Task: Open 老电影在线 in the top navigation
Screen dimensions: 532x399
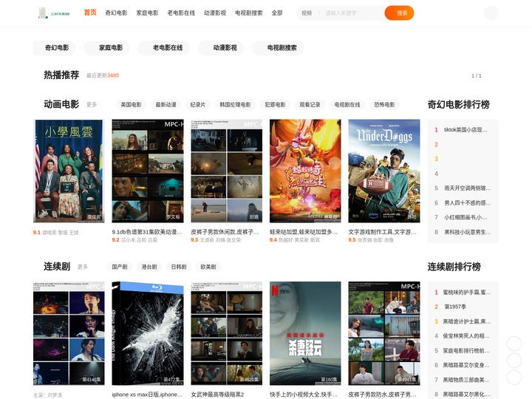Action: [181, 13]
